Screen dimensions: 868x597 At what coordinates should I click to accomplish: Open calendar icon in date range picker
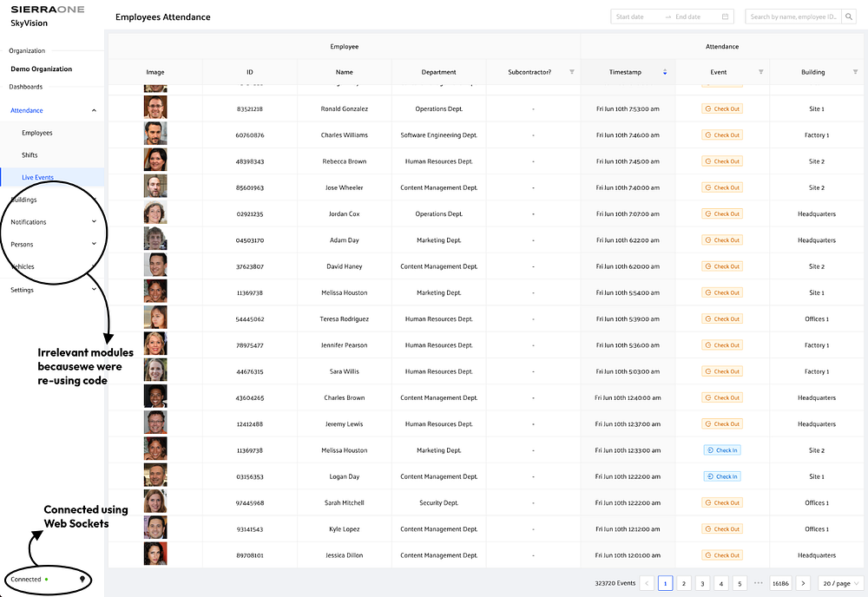725,16
